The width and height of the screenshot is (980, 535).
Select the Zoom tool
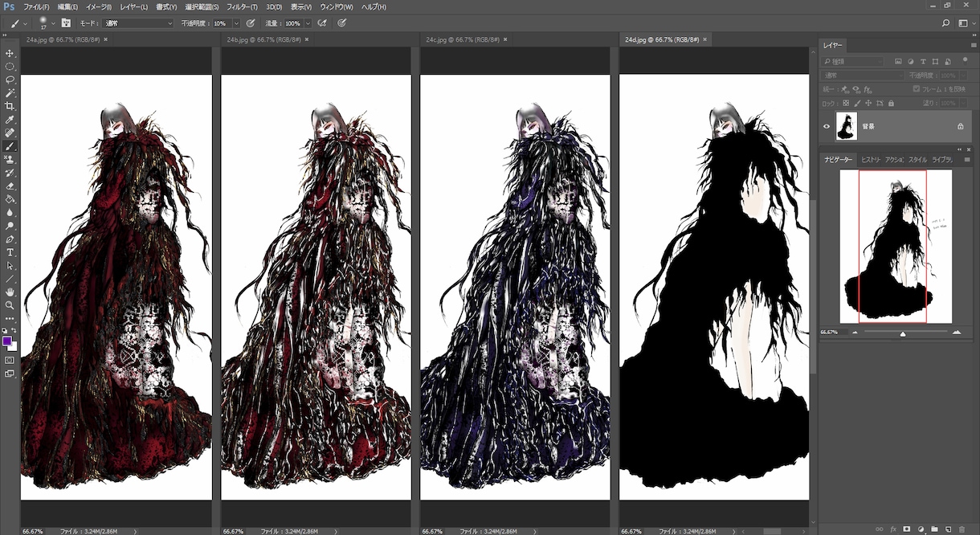10,305
